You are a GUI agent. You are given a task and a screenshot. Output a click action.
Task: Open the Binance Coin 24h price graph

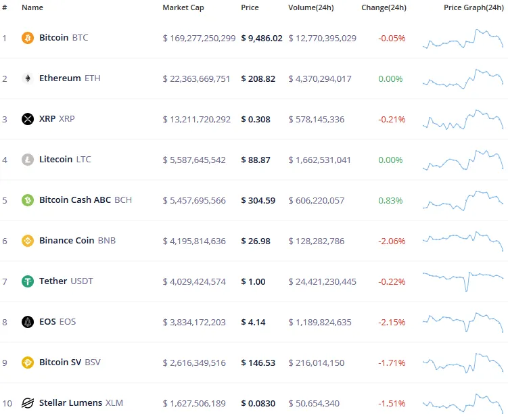point(463,241)
